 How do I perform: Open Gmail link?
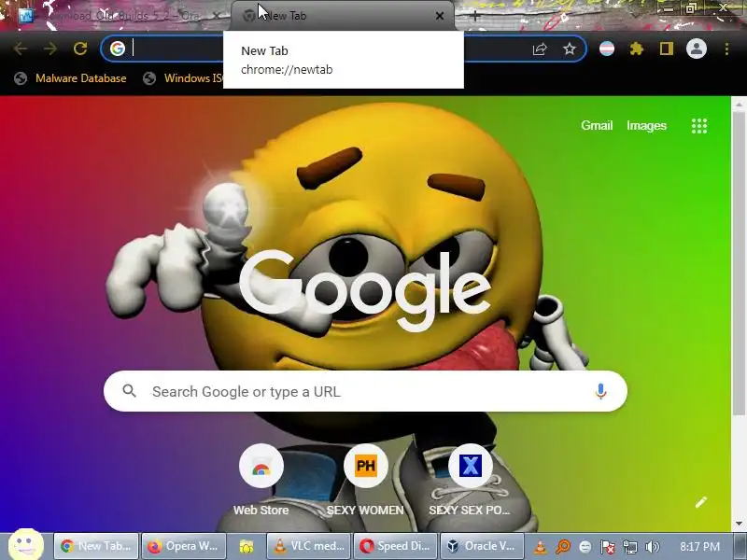pyautogui.click(x=597, y=125)
